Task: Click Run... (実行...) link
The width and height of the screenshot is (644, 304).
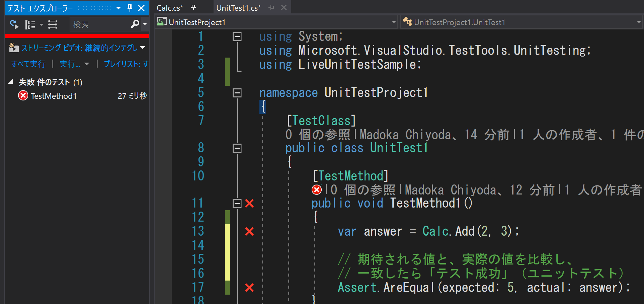Action: pyautogui.click(x=70, y=64)
